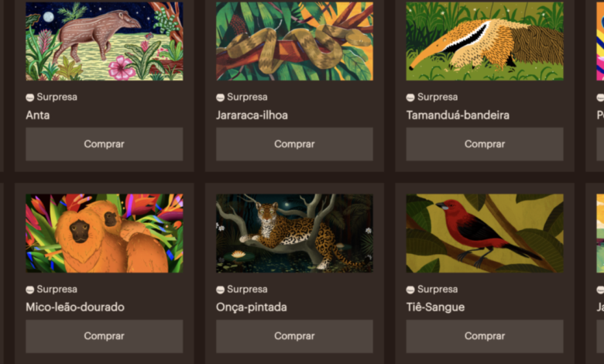Click the Surpresa badge icon above Mico-leão-dourado
The height and width of the screenshot is (364, 604).
(29, 290)
